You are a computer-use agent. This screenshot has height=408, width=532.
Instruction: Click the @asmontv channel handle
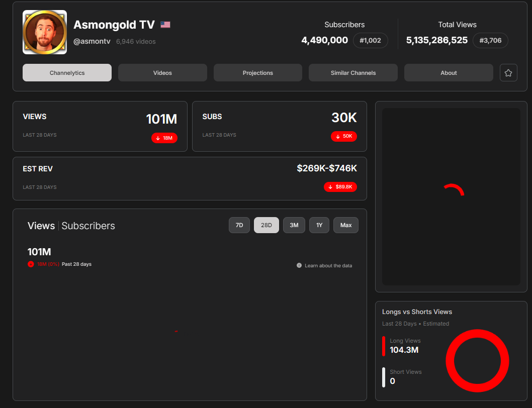(x=92, y=41)
